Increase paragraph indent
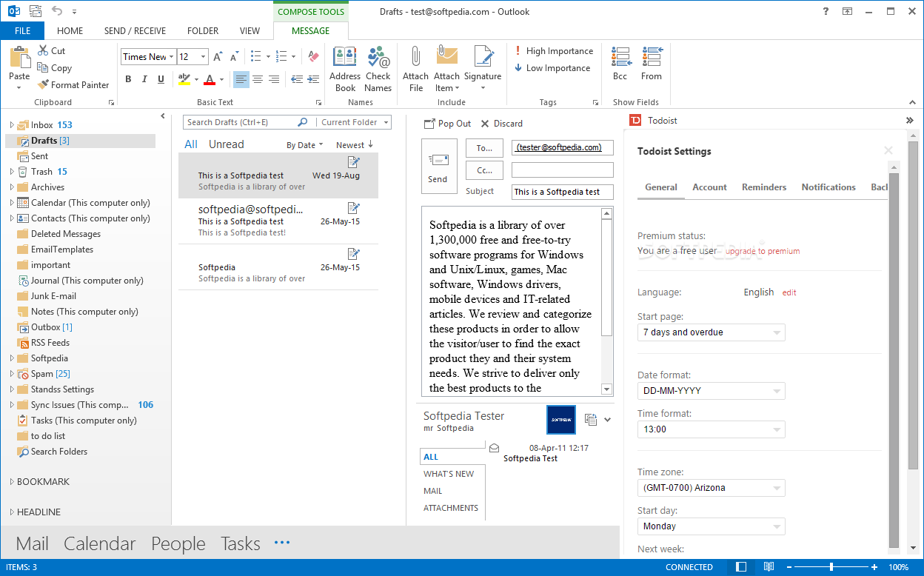924x576 pixels. pyautogui.click(x=312, y=79)
